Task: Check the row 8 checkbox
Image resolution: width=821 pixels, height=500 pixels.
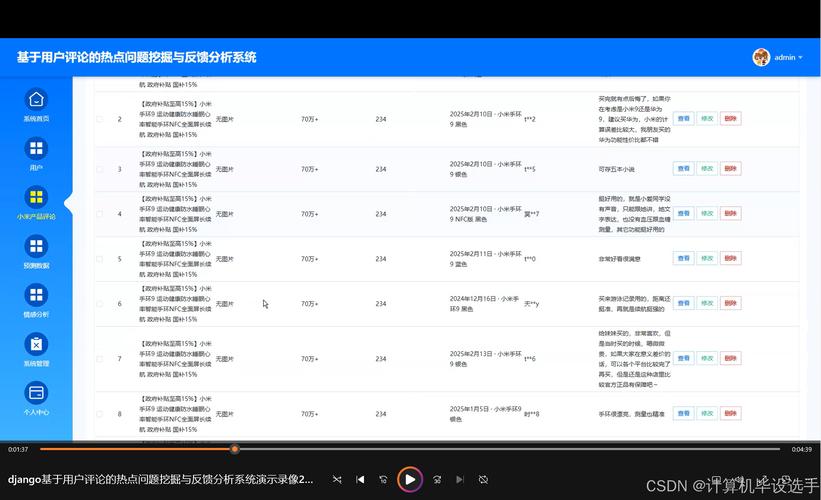Action: 99,414
